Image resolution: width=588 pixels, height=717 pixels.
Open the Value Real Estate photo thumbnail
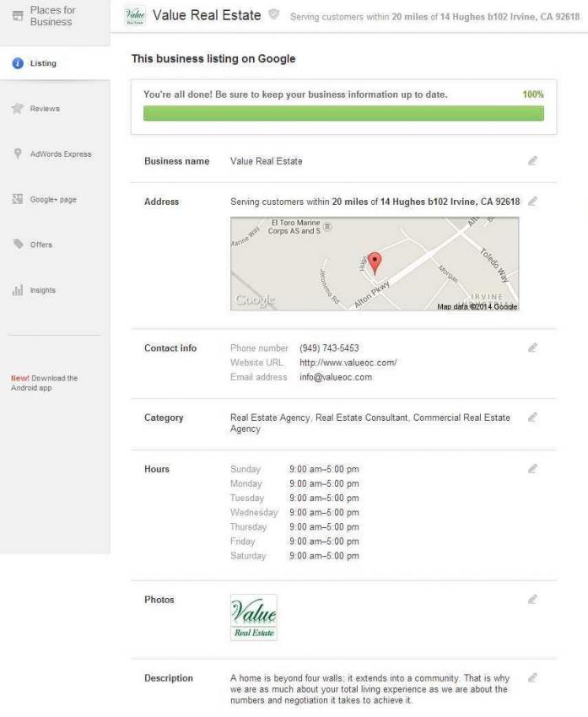pos(254,617)
